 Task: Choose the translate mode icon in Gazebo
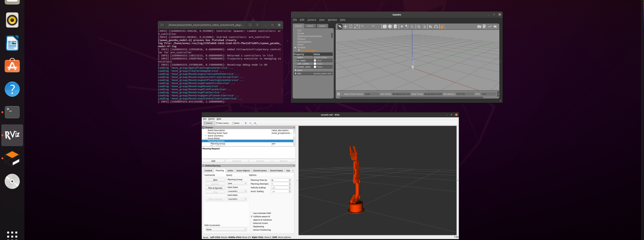[x=345, y=26]
